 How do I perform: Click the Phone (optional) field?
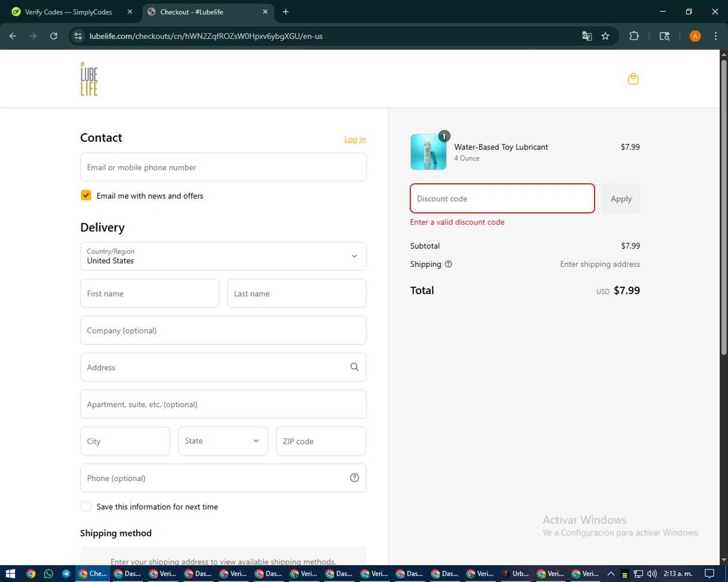(223, 478)
